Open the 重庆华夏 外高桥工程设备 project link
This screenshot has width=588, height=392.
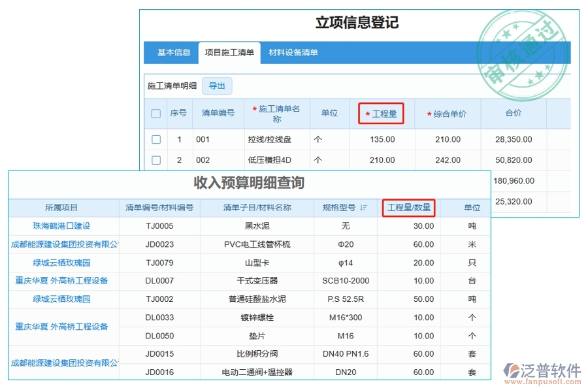coord(63,280)
